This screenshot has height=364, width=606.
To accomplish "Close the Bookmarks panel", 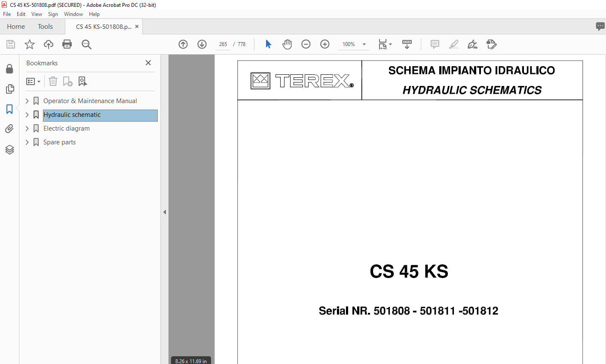I will (x=148, y=63).
